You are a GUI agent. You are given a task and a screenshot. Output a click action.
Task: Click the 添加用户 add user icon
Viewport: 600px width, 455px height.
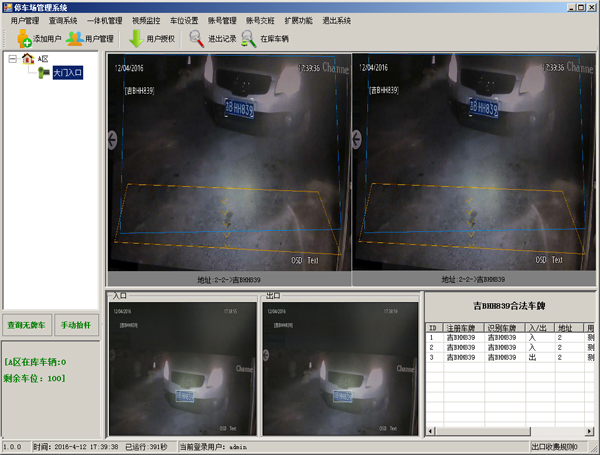pyautogui.click(x=24, y=38)
